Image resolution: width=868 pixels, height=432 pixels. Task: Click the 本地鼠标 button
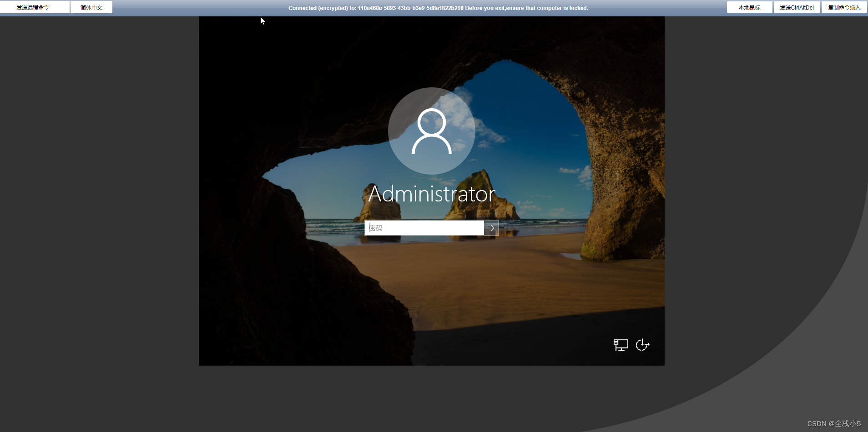(749, 7)
